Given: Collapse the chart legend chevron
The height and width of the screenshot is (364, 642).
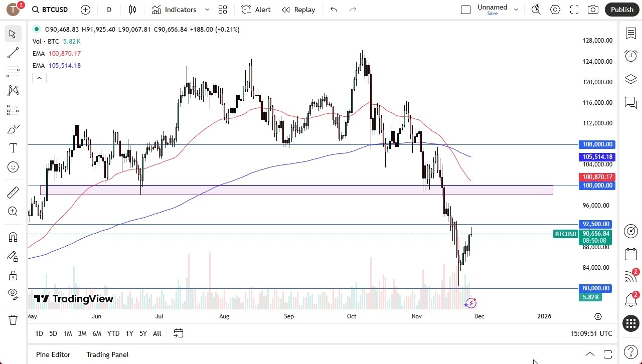Looking at the screenshot, I should (x=39, y=78).
